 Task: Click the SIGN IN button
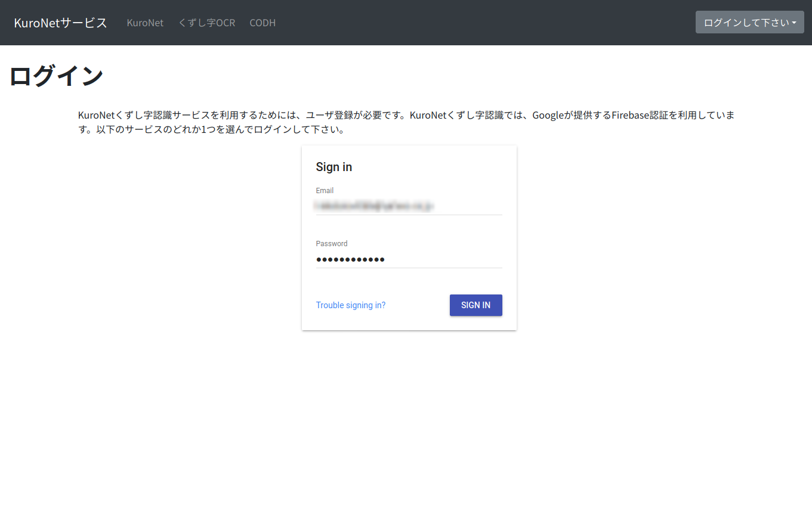click(476, 305)
